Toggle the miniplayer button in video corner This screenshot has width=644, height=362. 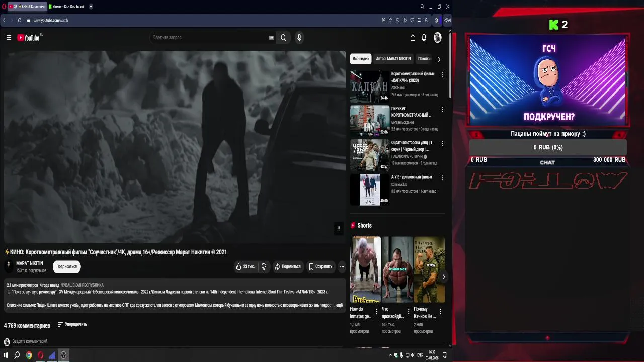click(339, 228)
